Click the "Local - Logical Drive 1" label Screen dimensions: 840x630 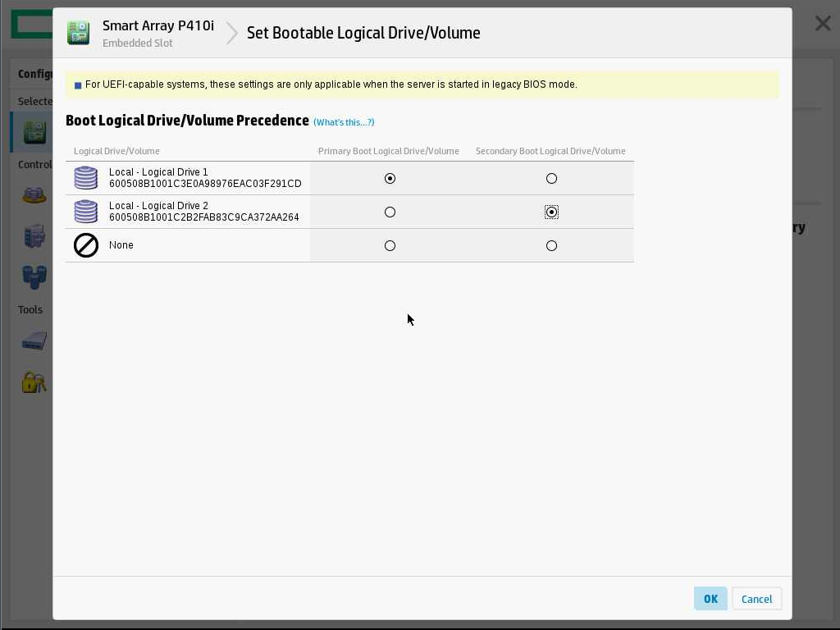[158, 172]
